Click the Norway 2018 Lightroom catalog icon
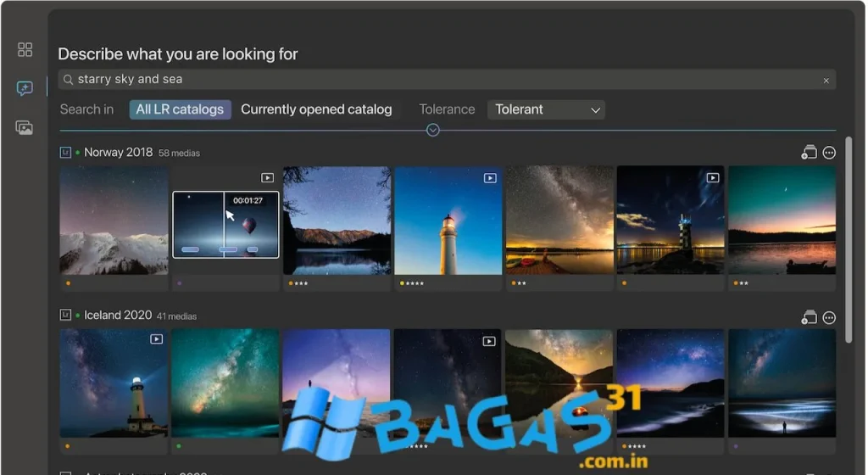Image resolution: width=868 pixels, height=475 pixels. 65,152
